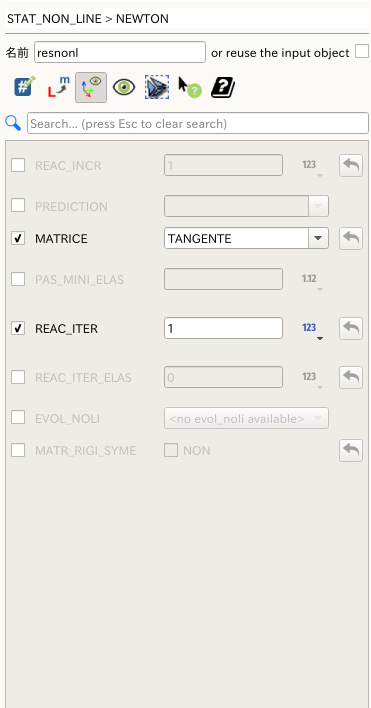The image size is (371, 708).
Task: Open the MATRICE TANGENTE dropdown
Action: click(246, 238)
